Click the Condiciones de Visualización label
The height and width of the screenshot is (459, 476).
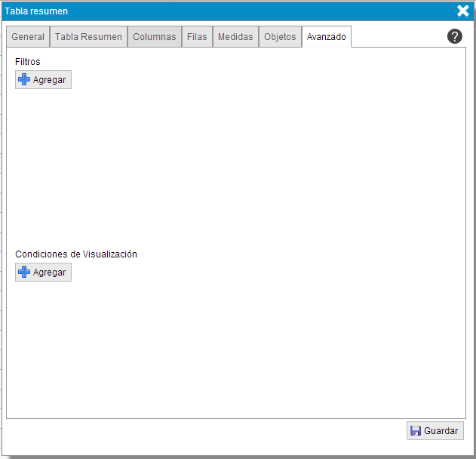click(x=76, y=254)
